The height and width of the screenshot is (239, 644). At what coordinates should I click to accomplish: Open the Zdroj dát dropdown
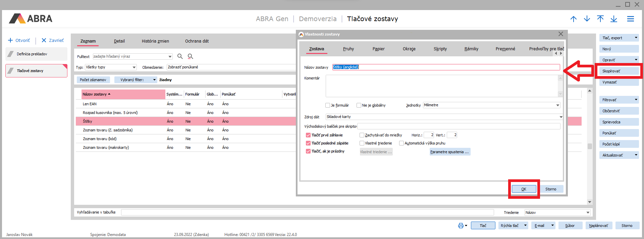pyautogui.click(x=560, y=117)
